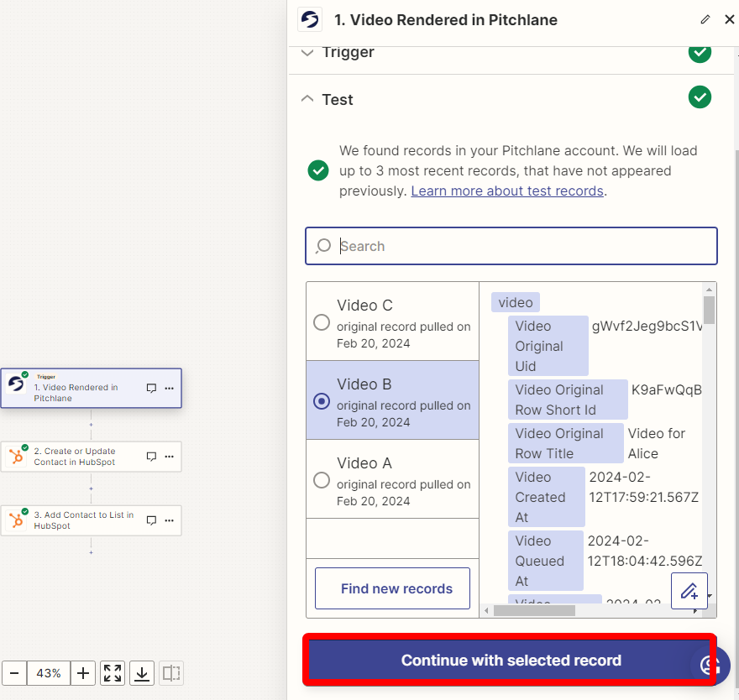Add step after Add Contact to List
This screenshot has height=700, width=739.
(91, 552)
